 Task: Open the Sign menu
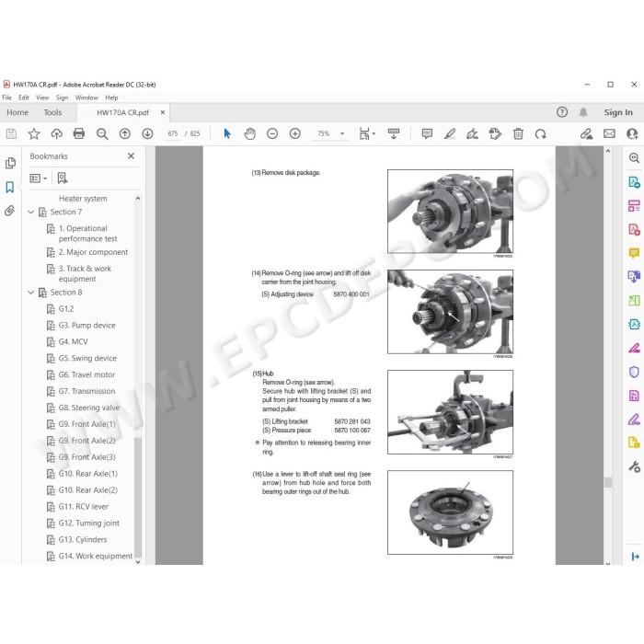pyautogui.click(x=62, y=98)
